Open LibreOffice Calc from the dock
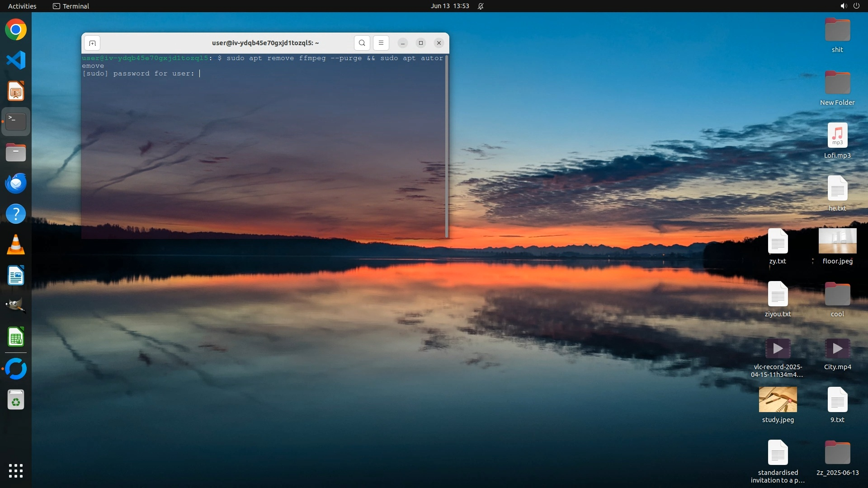 16,337
